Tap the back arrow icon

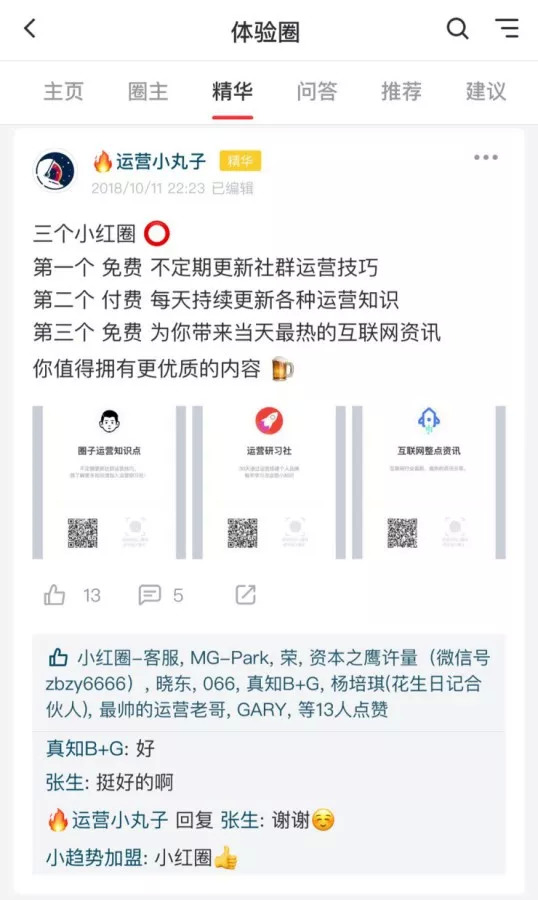click(x=30, y=28)
